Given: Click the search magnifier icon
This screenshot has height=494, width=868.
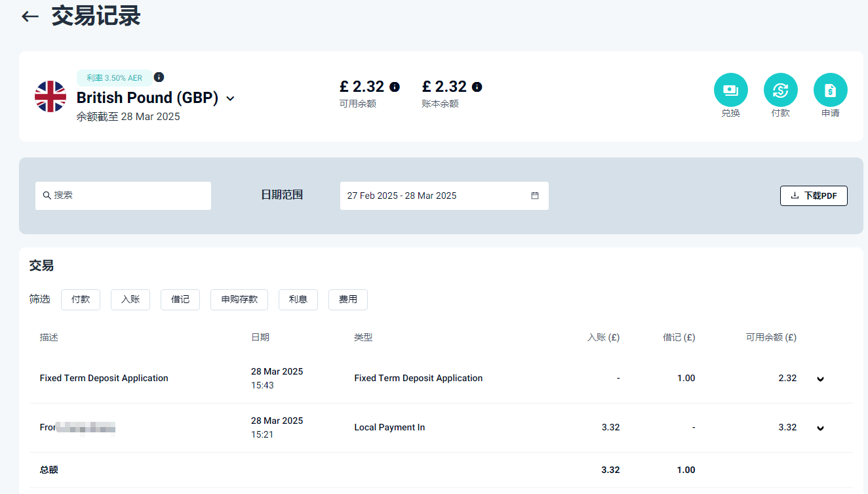Looking at the screenshot, I should click(47, 196).
